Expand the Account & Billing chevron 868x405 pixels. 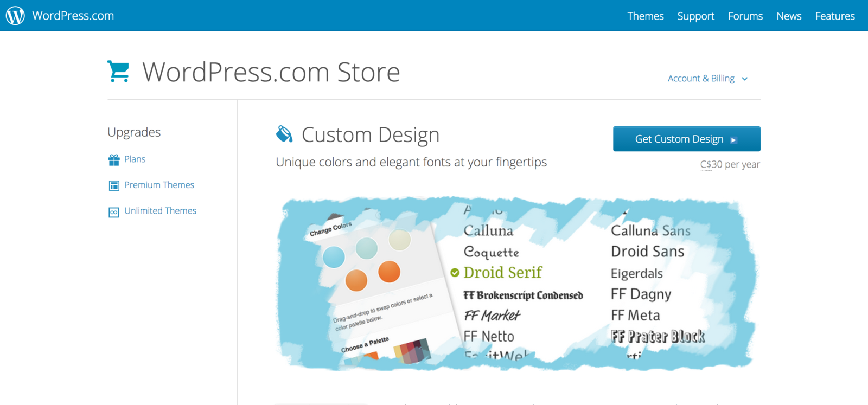coord(745,79)
